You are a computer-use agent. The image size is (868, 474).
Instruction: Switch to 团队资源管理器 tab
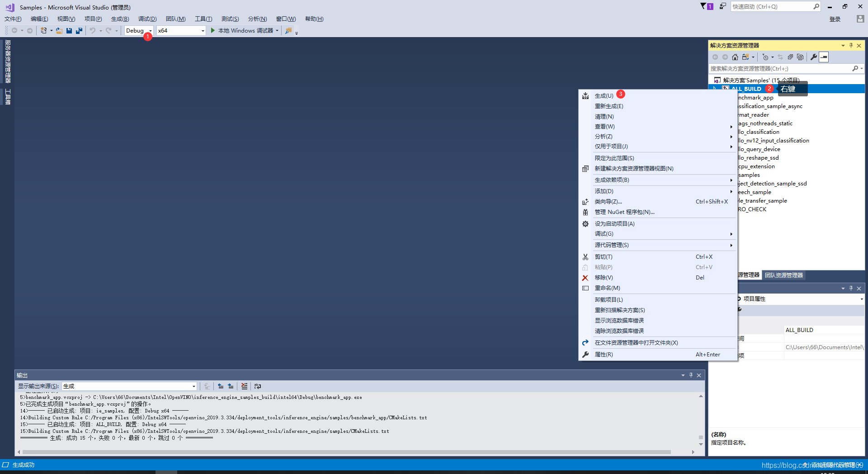[784, 275]
